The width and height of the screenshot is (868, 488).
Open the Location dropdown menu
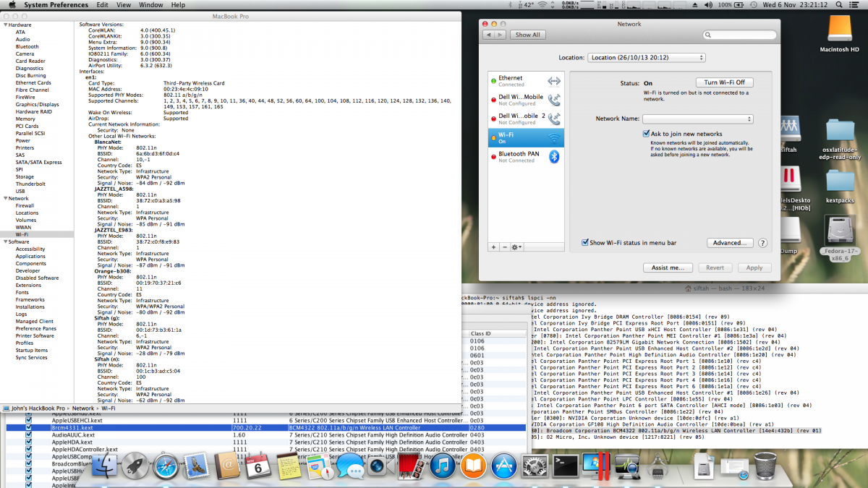(x=646, y=58)
